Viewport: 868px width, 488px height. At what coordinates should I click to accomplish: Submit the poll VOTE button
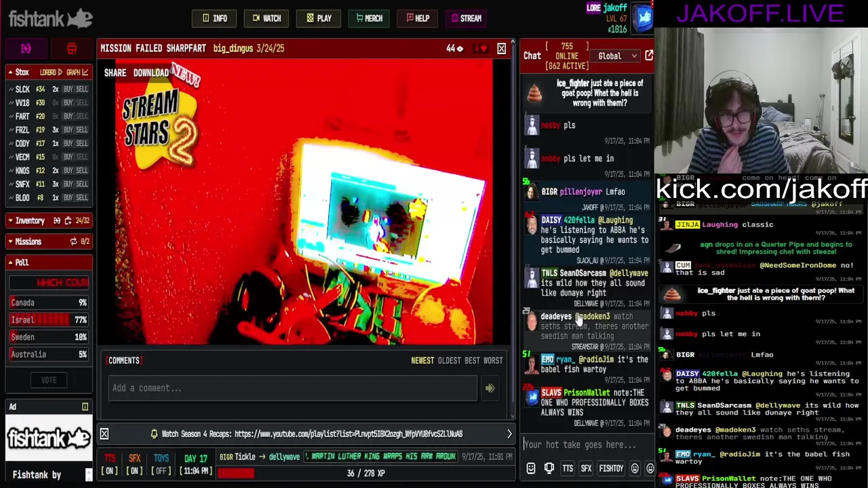point(49,380)
